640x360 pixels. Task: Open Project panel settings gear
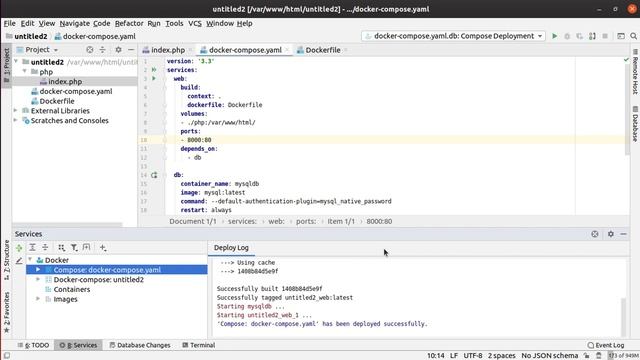pyautogui.click(x=118, y=50)
